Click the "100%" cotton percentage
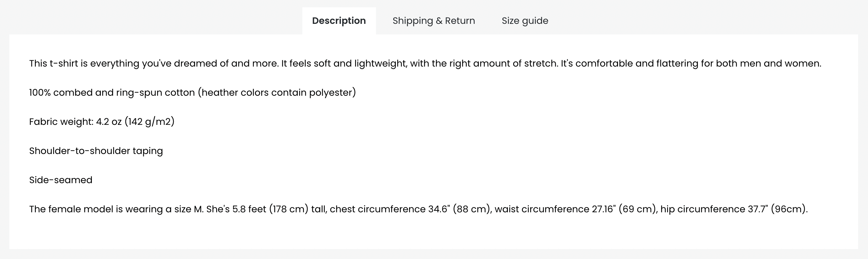868x259 pixels. click(x=40, y=93)
